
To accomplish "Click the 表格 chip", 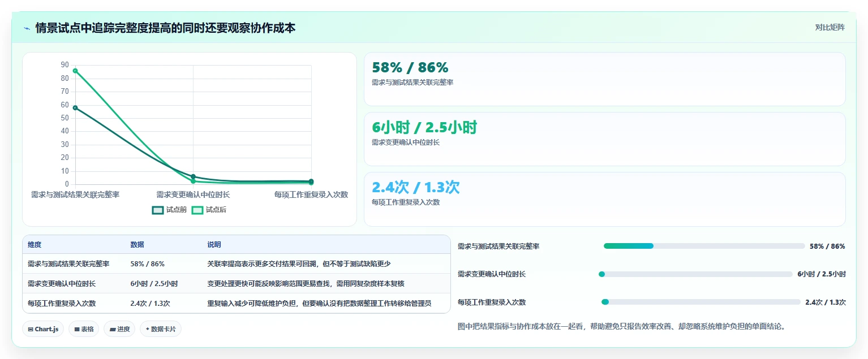I will click(84, 329).
